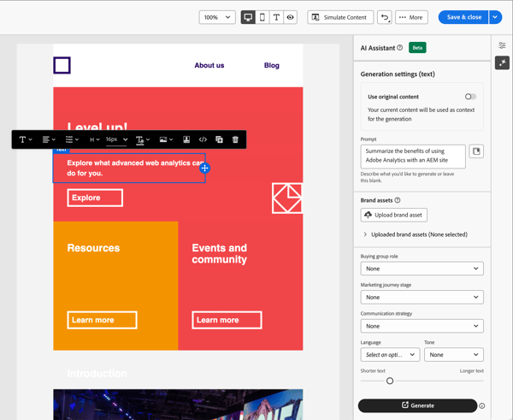Toggle AI Assistant sparkle icon in rail
The width and height of the screenshot is (513, 420).
pyautogui.click(x=502, y=62)
